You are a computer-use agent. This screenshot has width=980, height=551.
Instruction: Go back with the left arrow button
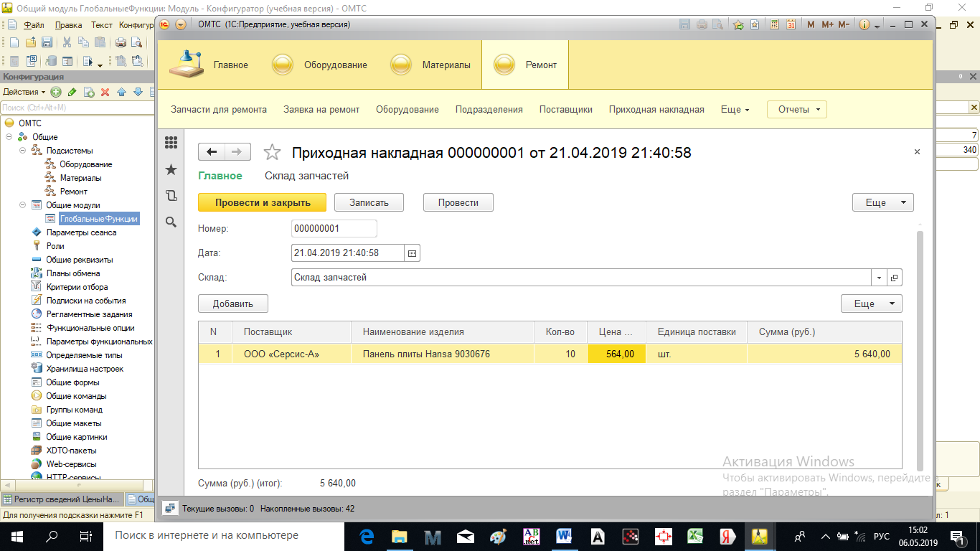click(211, 152)
